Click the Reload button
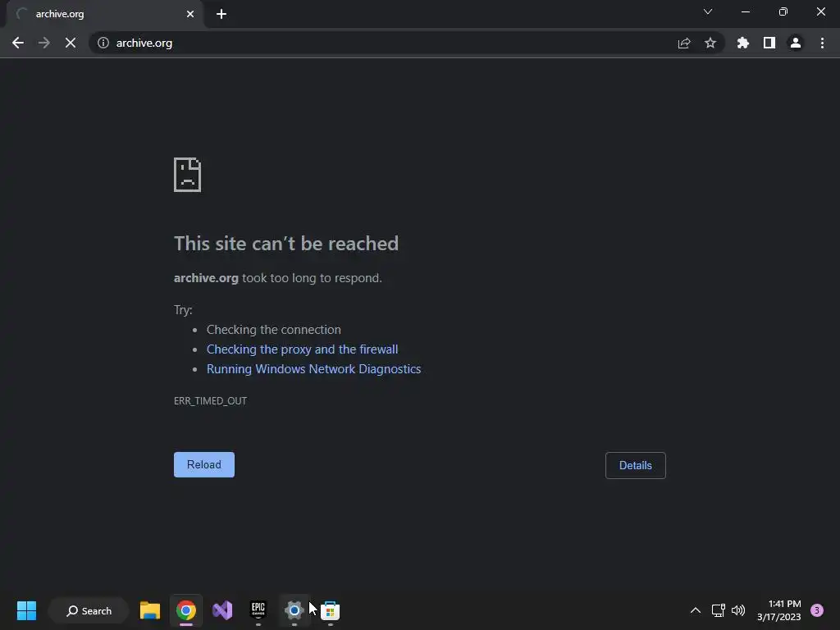 pos(204,464)
